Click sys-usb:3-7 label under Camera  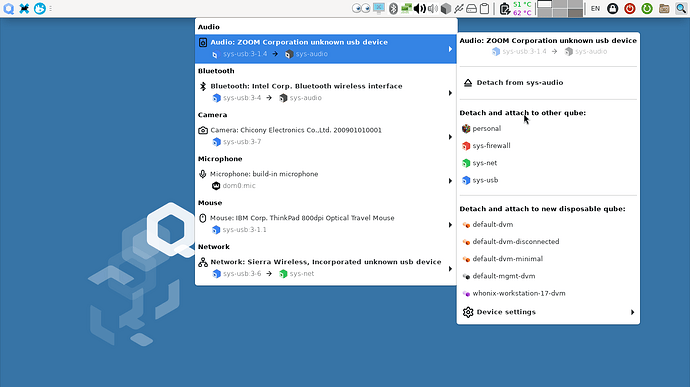pyautogui.click(x=242, y=142)
